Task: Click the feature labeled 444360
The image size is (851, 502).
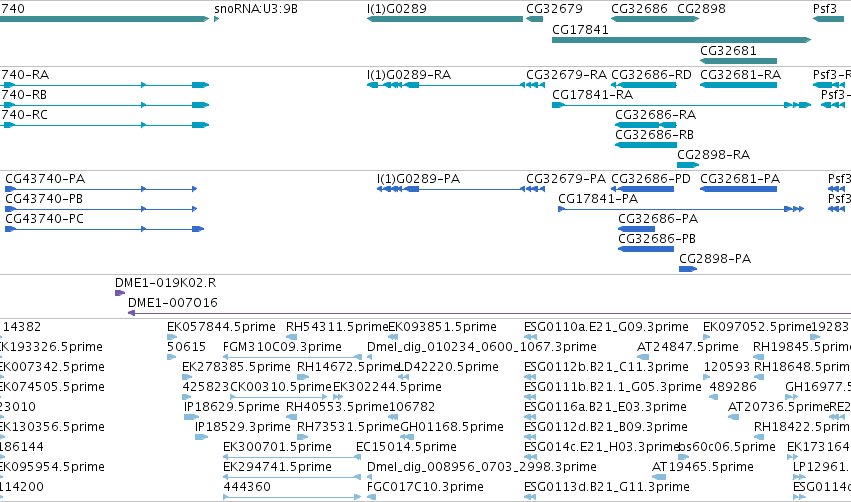Action: pos(293,497)
